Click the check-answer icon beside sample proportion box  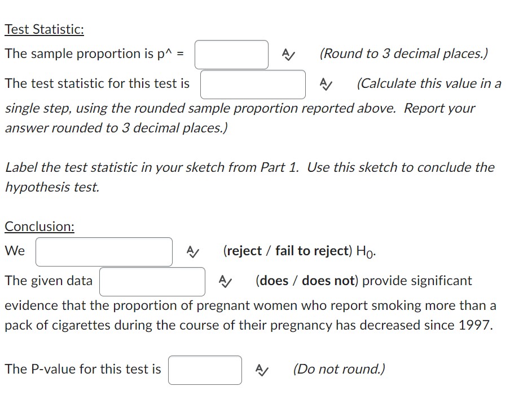point(288,55)
